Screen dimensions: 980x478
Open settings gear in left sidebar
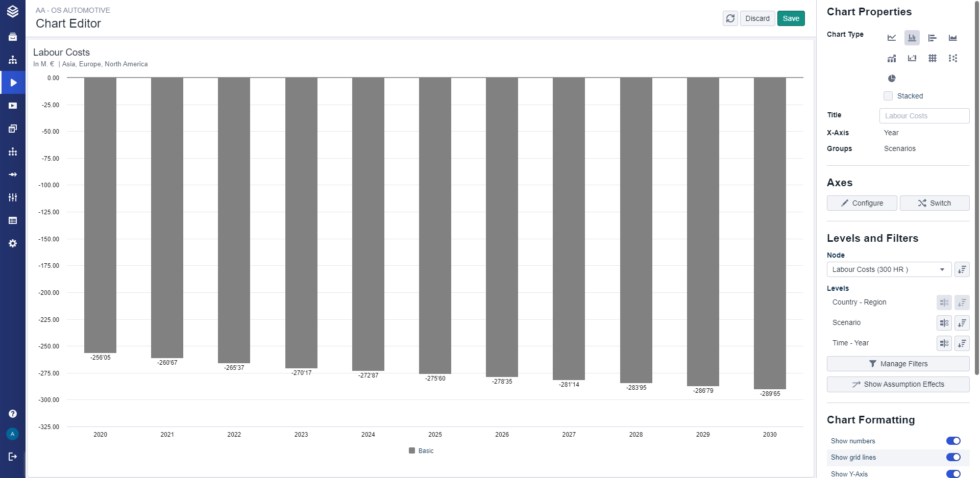pos(13,243)
